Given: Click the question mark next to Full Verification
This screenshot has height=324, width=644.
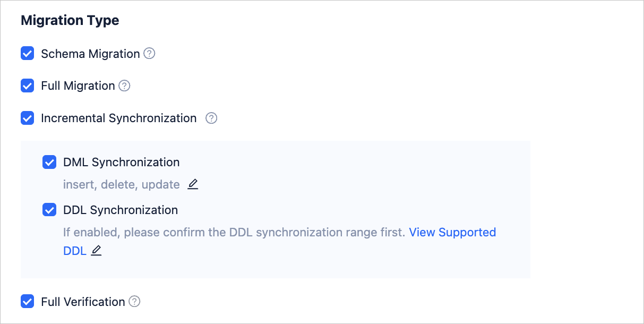Looking at the screenshot, I should (135, 302).
